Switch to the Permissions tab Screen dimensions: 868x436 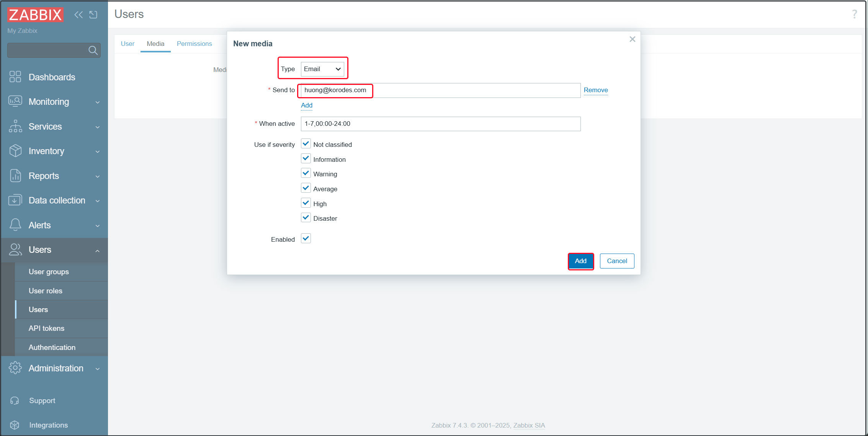[x=194, y=44]
